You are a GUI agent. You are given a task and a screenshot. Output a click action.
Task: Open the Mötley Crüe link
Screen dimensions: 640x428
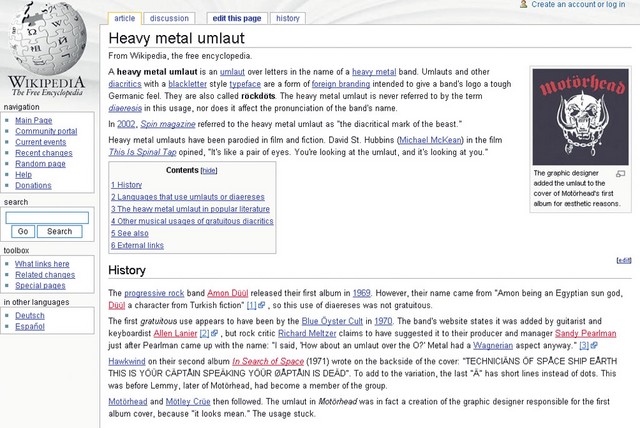tap(188, 401)
